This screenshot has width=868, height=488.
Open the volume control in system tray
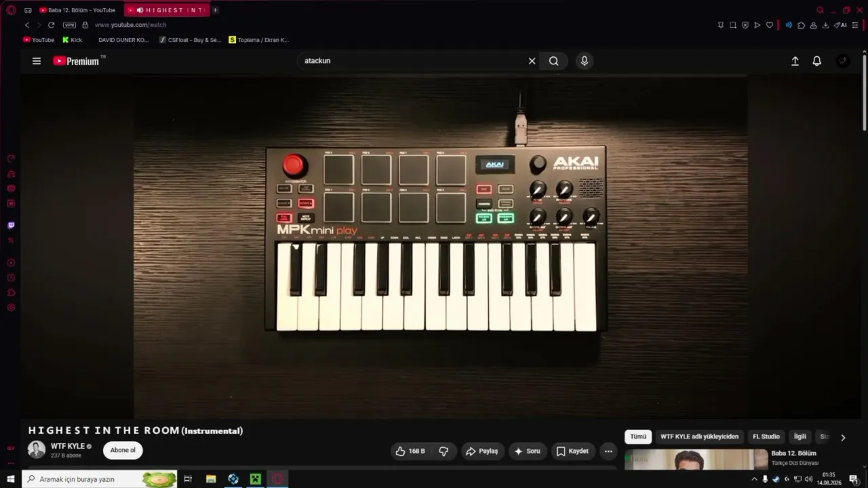click(x=808, y=479)
